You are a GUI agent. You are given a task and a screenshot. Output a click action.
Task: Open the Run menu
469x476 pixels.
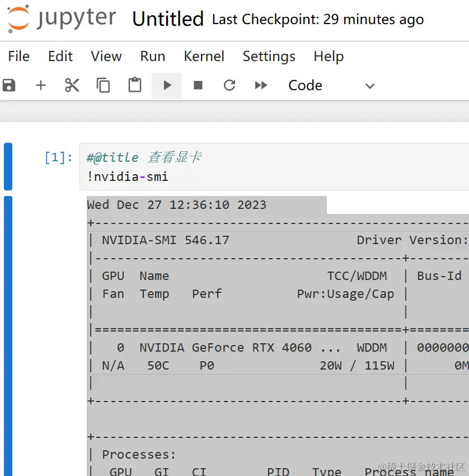(153, 57)
